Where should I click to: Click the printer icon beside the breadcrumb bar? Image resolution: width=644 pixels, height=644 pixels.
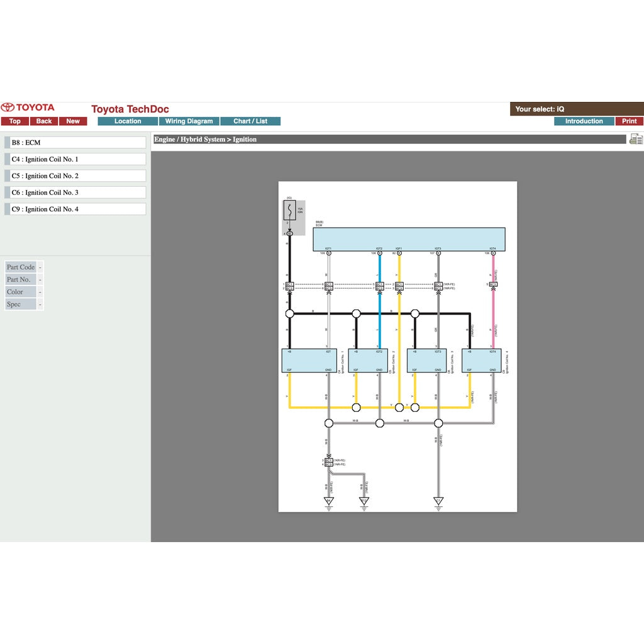pyautogui.click(x=636, y=140)
